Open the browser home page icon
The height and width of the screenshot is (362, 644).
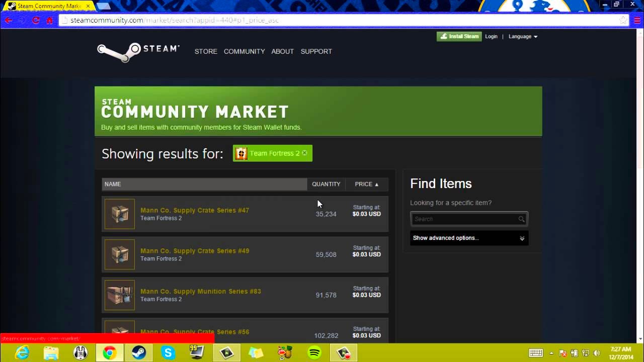click(x=49, y=20)
